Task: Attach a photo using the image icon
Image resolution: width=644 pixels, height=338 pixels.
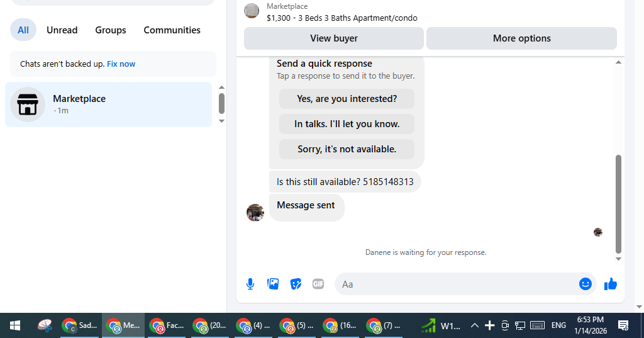Action: click(x=273, y=284)
